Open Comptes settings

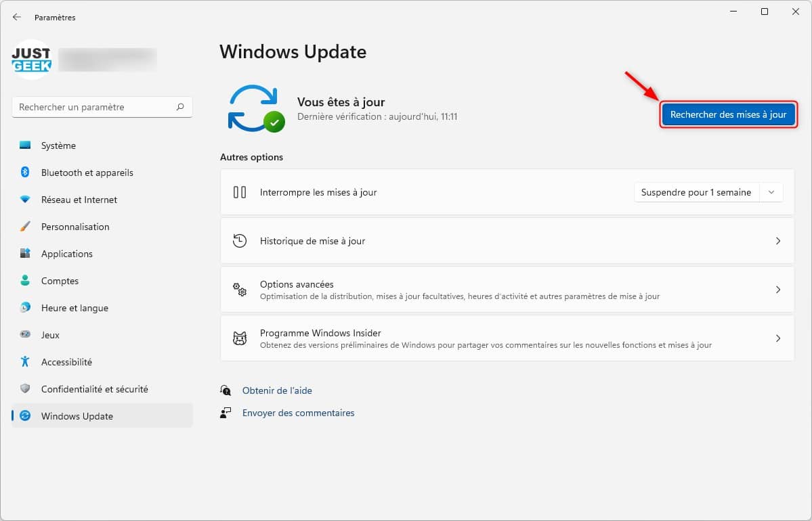(102, 280)
